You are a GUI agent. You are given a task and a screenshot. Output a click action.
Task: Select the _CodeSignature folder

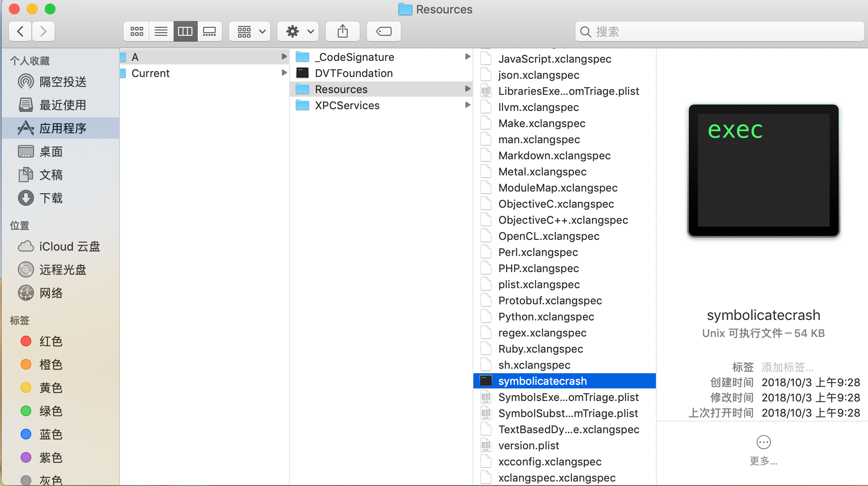click(381, 57)
